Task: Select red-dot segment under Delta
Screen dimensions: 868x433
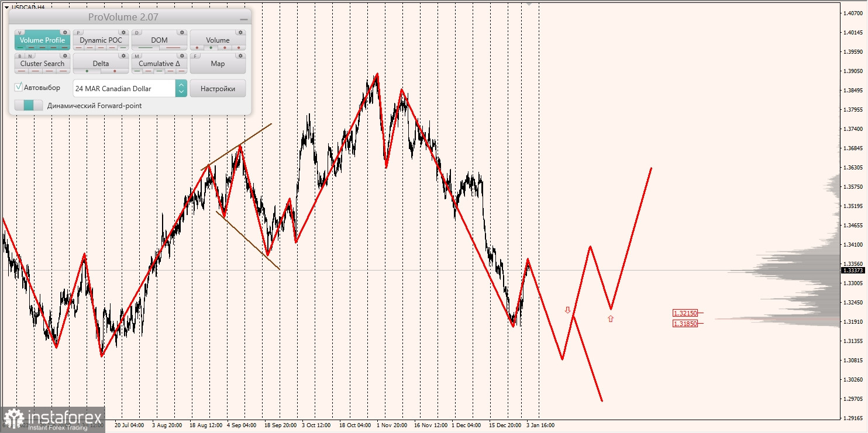Action: pos(115,71)
